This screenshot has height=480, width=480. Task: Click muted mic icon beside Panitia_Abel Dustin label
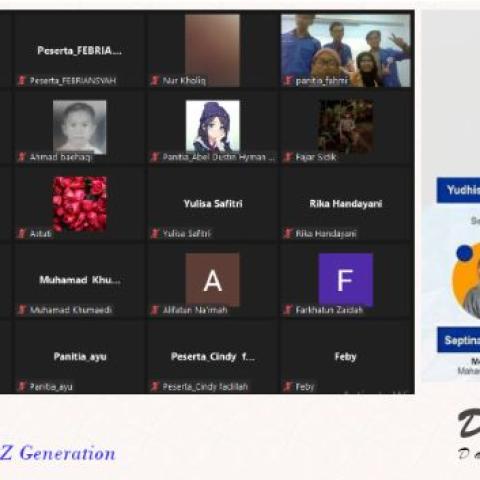click(x=155, y=157)
